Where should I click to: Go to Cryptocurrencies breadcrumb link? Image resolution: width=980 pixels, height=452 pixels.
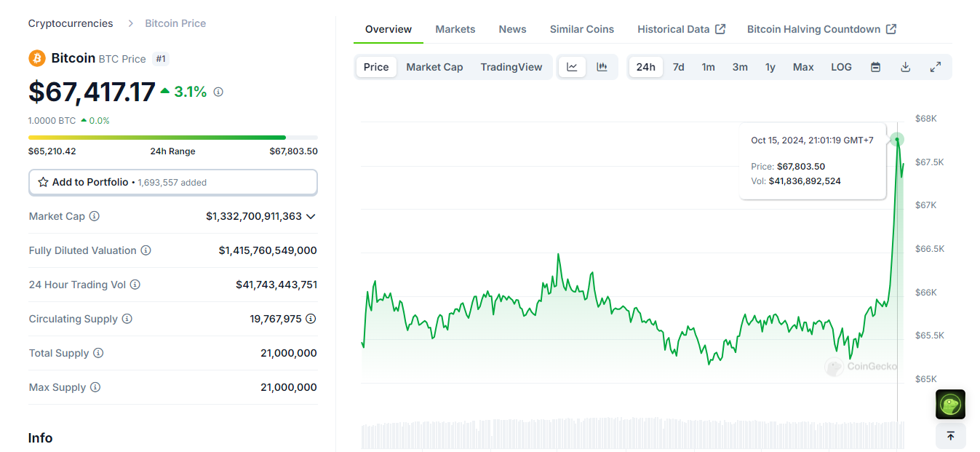coord(71,23)
